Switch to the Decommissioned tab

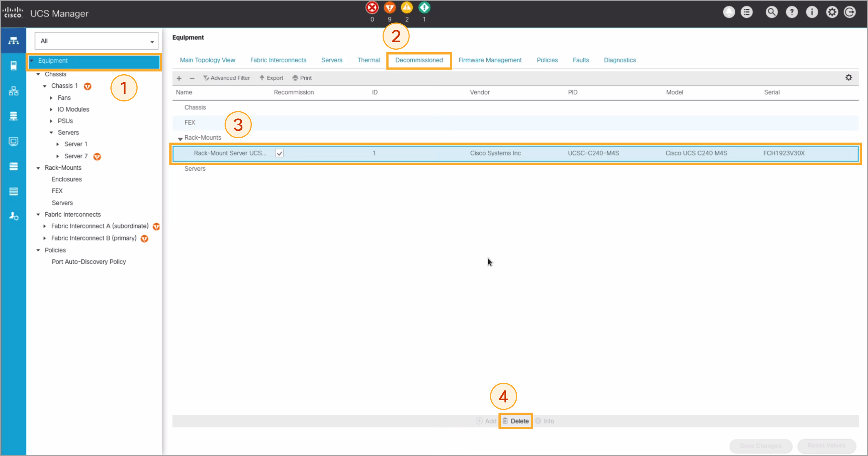click(x=419, y=60)
